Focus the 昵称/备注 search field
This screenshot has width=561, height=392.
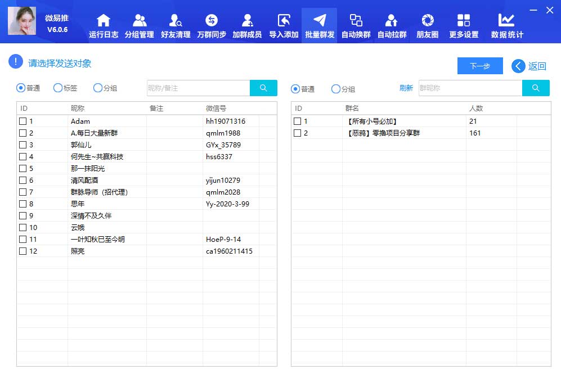click(x=198, y=88)
